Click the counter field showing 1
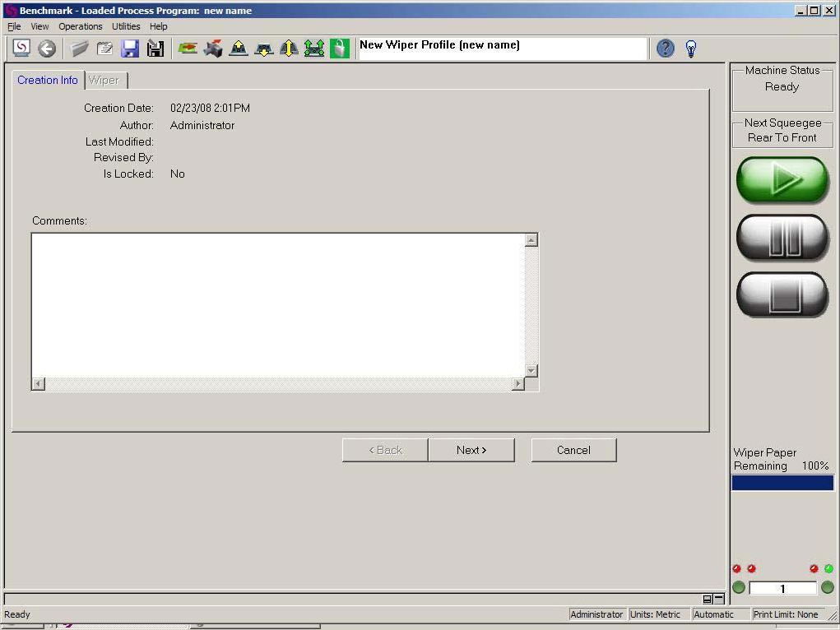840x630 pixels. [782, 588]
